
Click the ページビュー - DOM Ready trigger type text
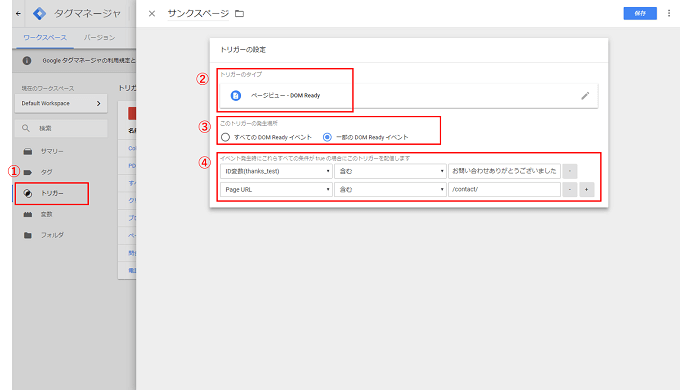pyautogui.click(x=285, y=95)
